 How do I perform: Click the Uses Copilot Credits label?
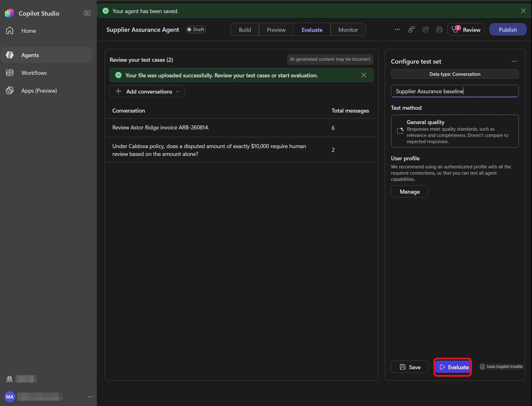tap(501, 367)
